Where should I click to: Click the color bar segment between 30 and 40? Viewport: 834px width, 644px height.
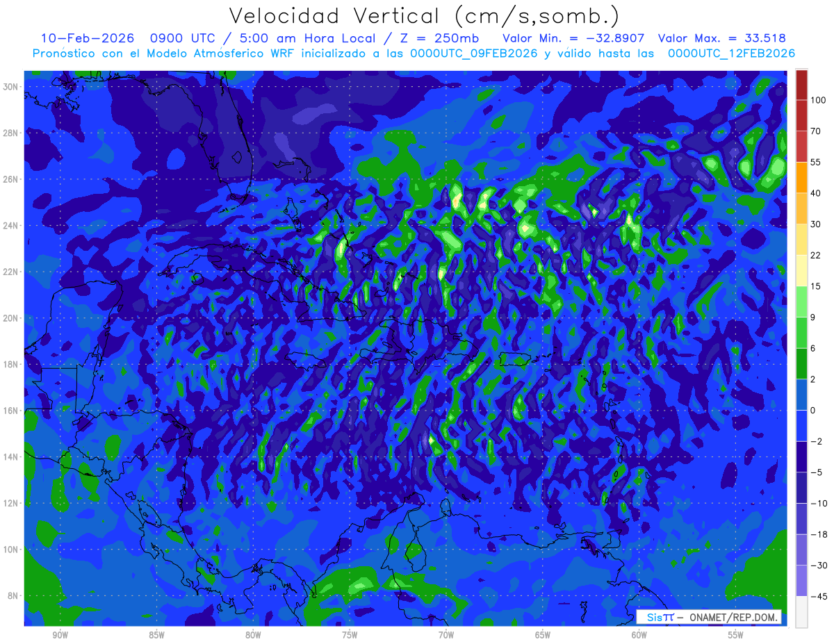tap(801, 208)
